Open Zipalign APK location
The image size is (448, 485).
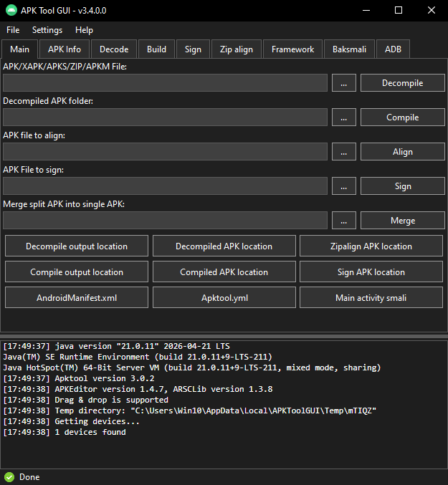(371, 246)
